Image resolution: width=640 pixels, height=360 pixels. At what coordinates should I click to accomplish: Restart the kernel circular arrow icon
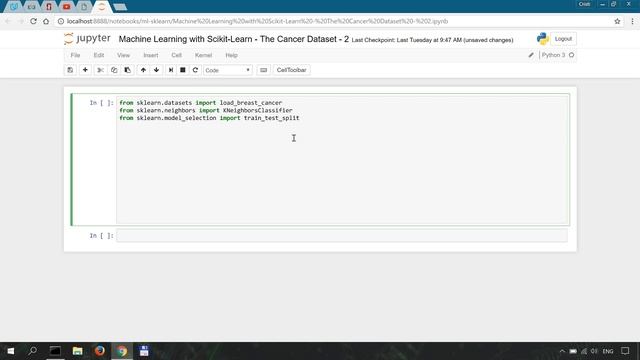[195, 70]
